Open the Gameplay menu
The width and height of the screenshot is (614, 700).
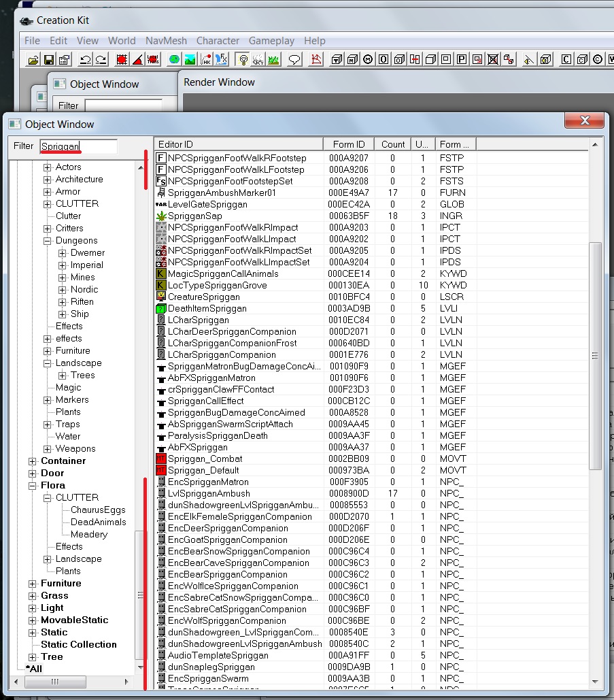[271, 41]
